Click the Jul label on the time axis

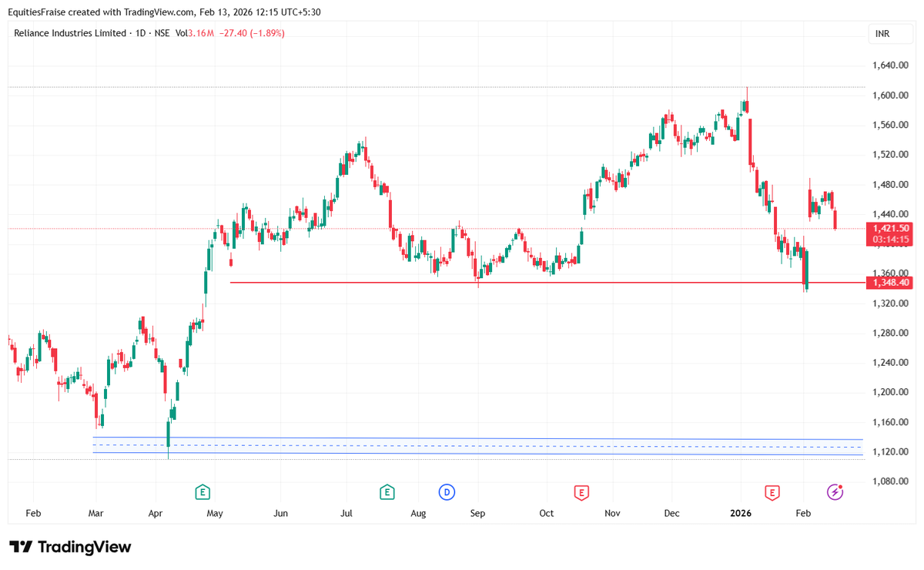click(346, 513)
